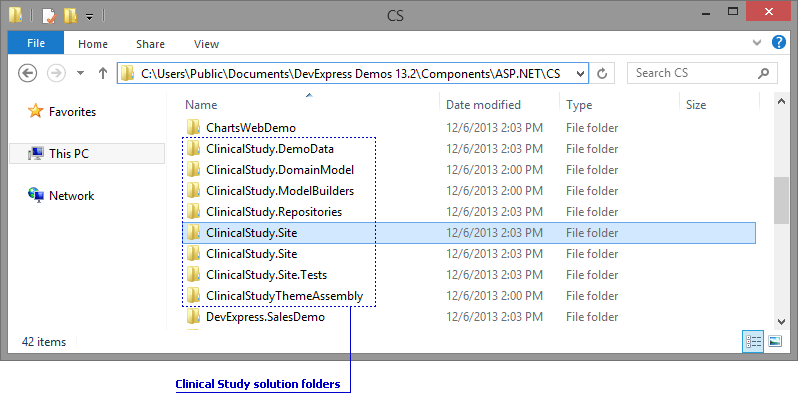Select the ClinicalStudyThemeAssembly folder icon

tap(193, 295)
